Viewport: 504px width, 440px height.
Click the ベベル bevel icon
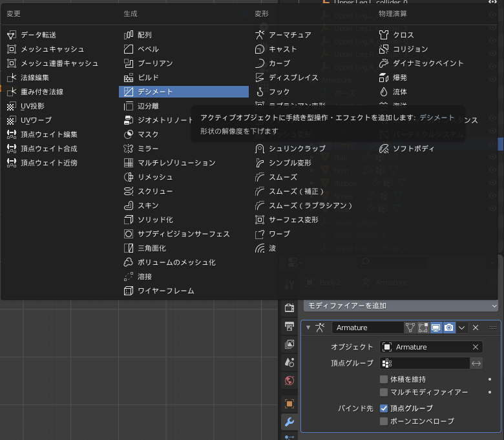coord(128,49)
